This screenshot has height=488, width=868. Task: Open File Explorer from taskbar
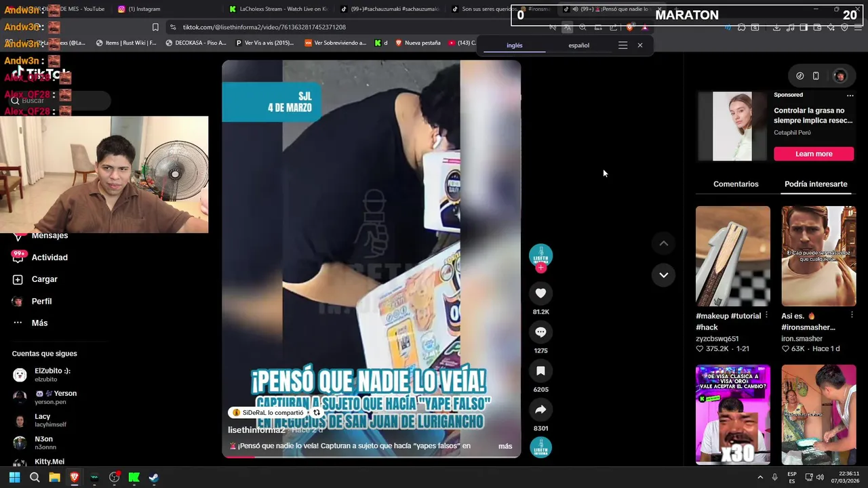click(x=55, y=477)
